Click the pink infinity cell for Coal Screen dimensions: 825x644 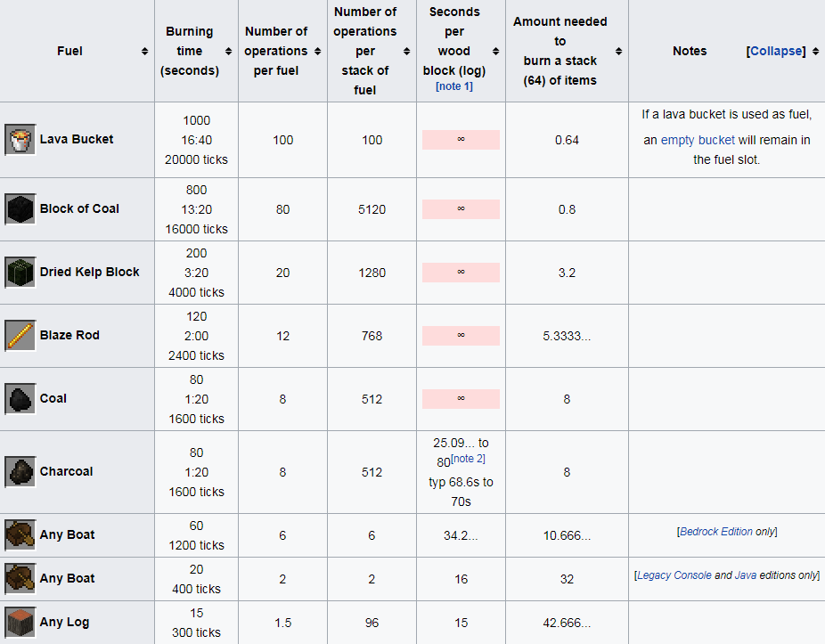coord(461,399)
